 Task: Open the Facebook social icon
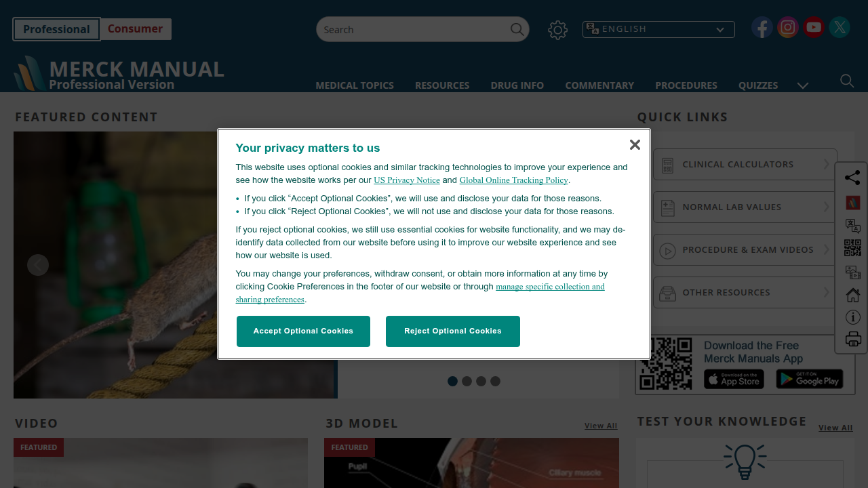pyautogui.click(x=762, y=27)
